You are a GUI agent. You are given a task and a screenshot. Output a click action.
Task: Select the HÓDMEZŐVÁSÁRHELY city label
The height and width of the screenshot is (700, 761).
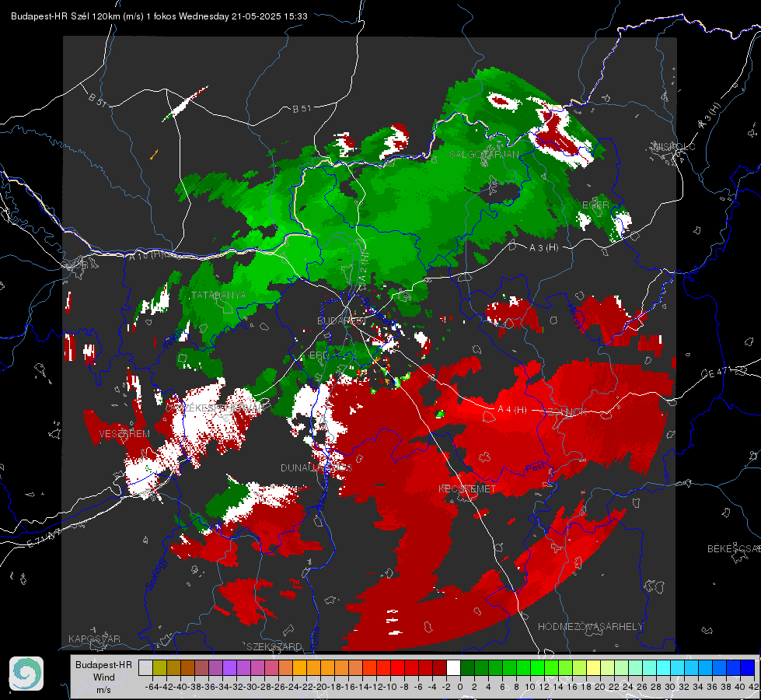590,626
